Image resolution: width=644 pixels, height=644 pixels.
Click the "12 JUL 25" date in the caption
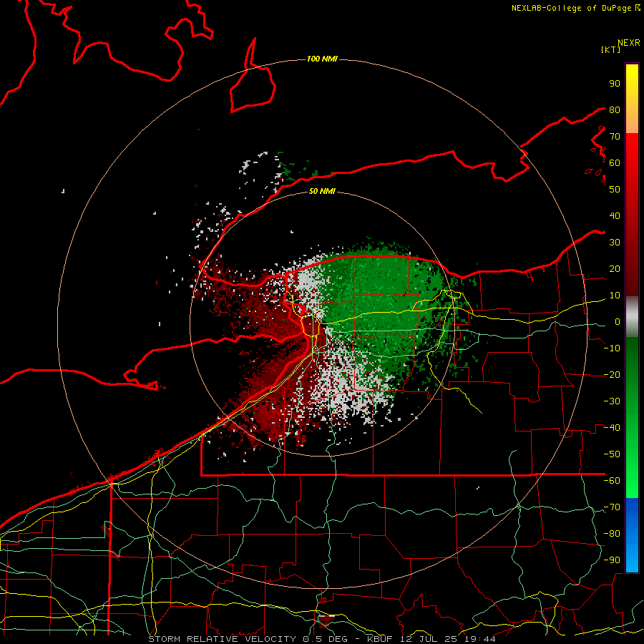(429, 639)
